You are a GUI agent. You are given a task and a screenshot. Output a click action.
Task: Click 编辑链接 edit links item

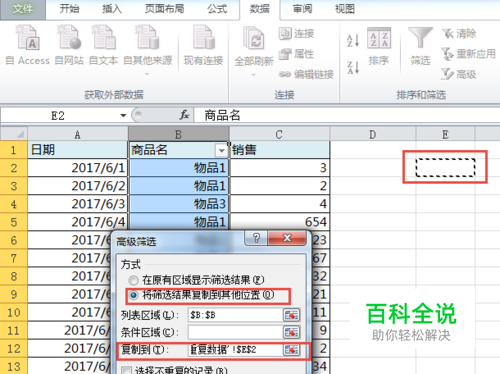point(306,74)
